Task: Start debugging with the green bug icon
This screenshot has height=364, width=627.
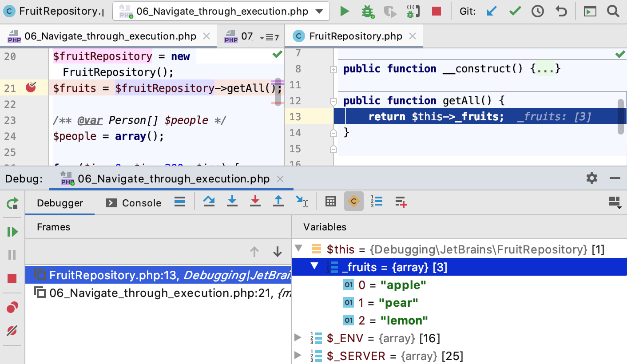Action: click(368, 12)
